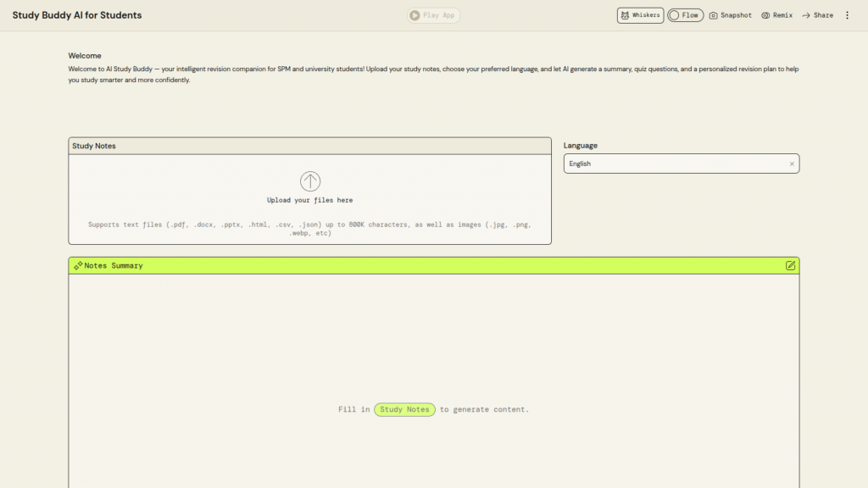Open the Whiskers cat theme button

[640, 15]
